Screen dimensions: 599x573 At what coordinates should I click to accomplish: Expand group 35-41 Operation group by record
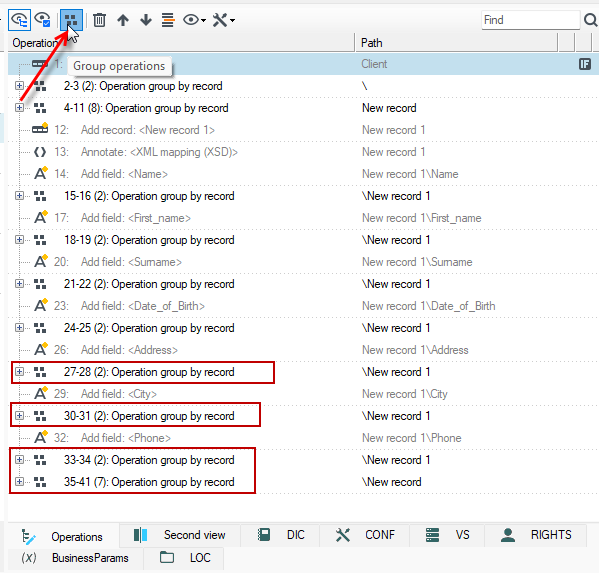(x=19, y=481)
